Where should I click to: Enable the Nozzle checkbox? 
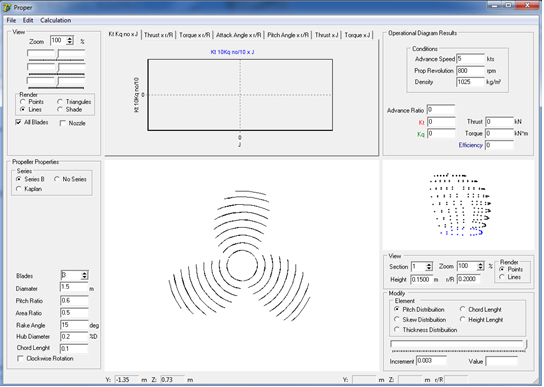point(63,123)
